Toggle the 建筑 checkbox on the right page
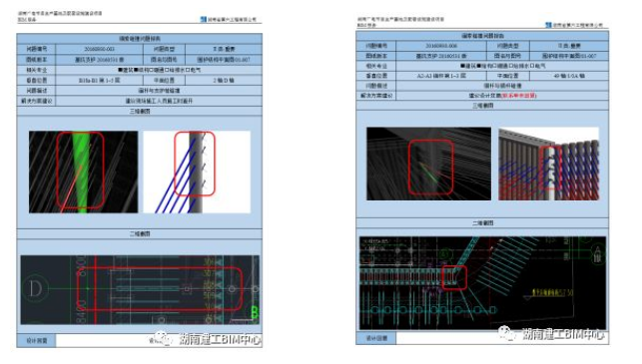Screen dimensions: 642x364 (x=462, y=66)
